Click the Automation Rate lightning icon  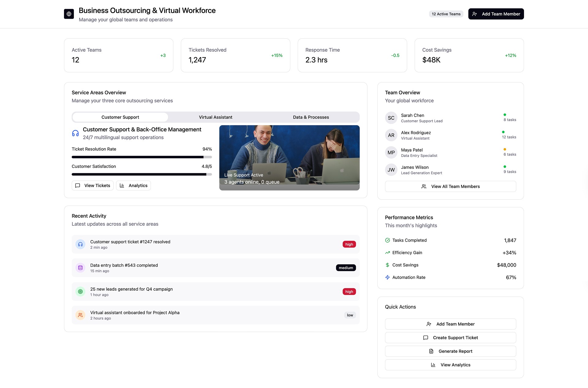(x=387, y=277)
